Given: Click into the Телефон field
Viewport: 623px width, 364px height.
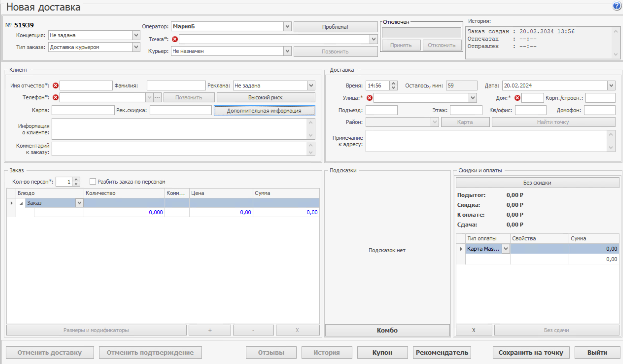Looking at the screenshot, I should [103, 97].
